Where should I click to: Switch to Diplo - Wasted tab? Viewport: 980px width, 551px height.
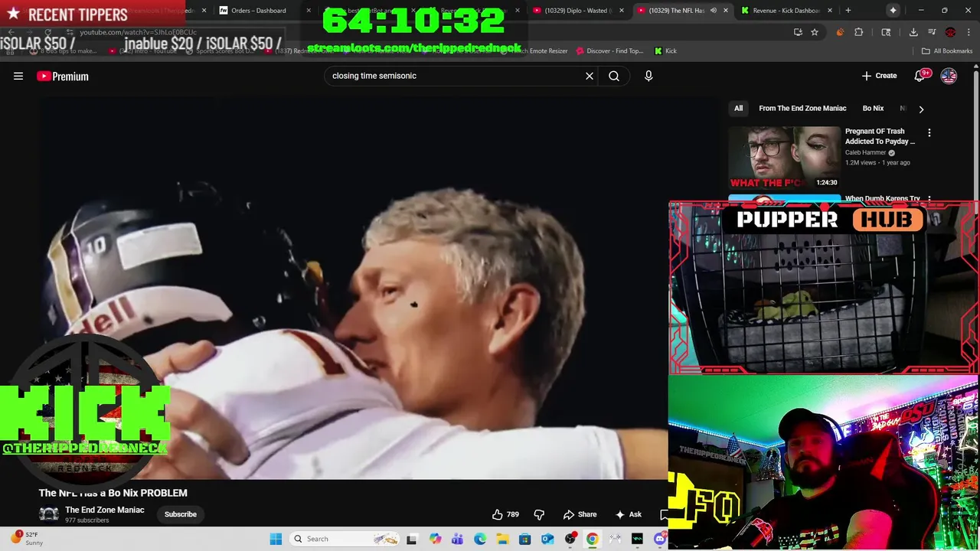[578, 11]
